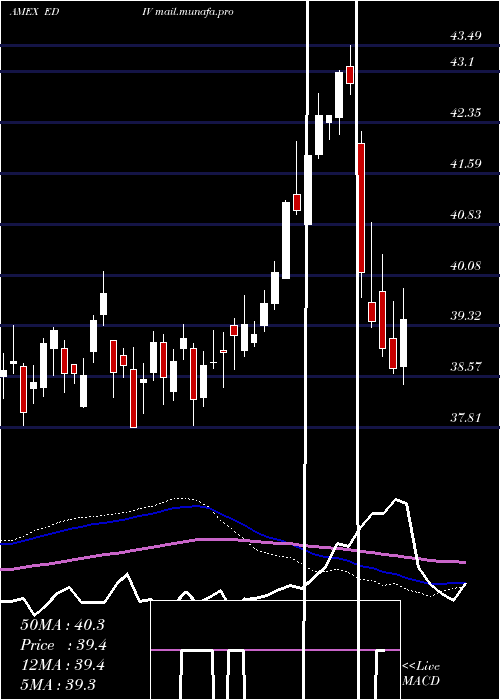Screen dimensions: 500x700
Task: Click the 12MA : 39.4 value
Action: coord(62,665)
